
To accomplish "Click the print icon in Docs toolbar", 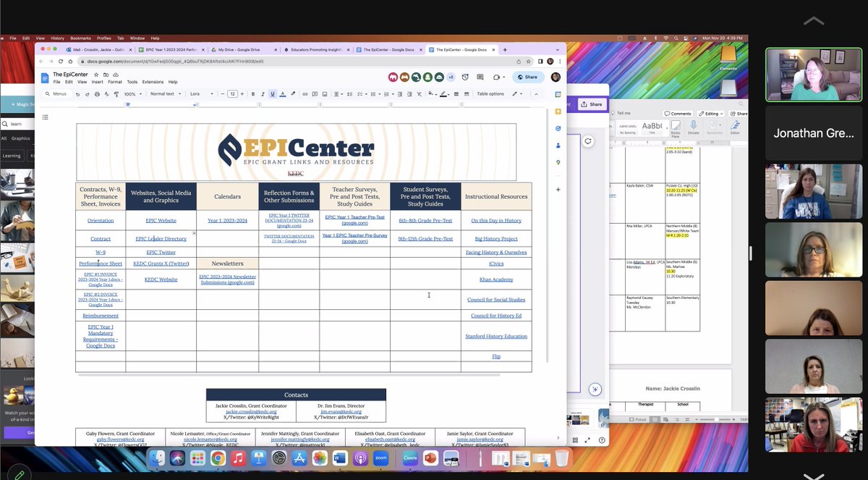I will tap(97, 94).
